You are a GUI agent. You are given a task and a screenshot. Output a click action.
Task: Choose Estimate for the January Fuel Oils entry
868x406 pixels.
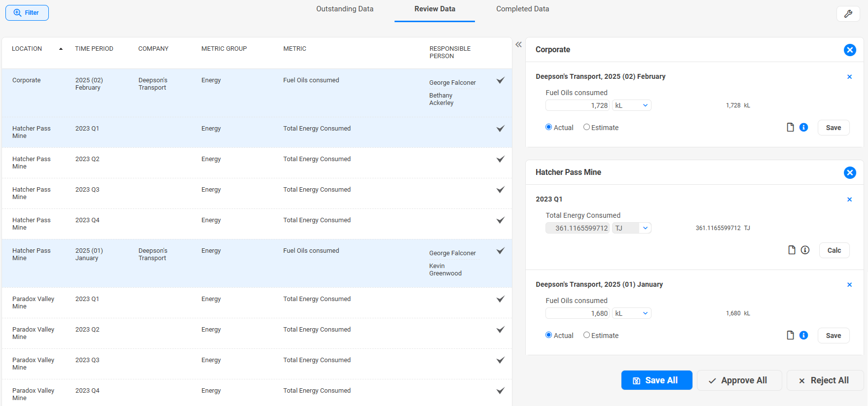[586, 335]
